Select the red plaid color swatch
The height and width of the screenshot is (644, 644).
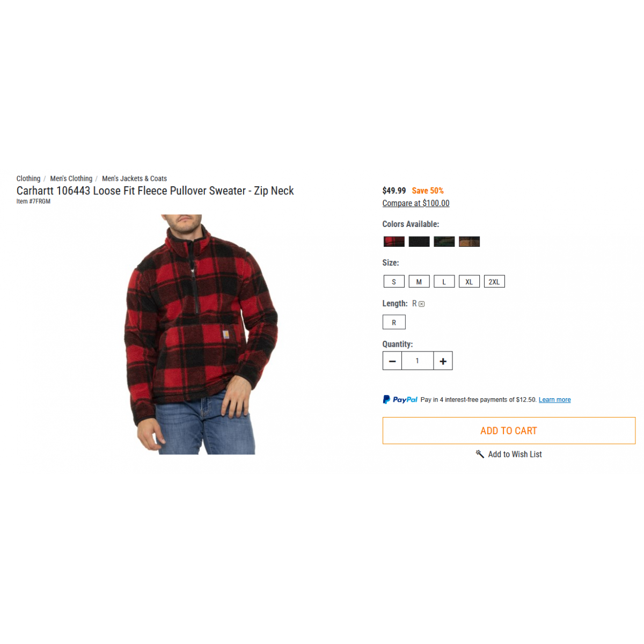click(394, 241)
